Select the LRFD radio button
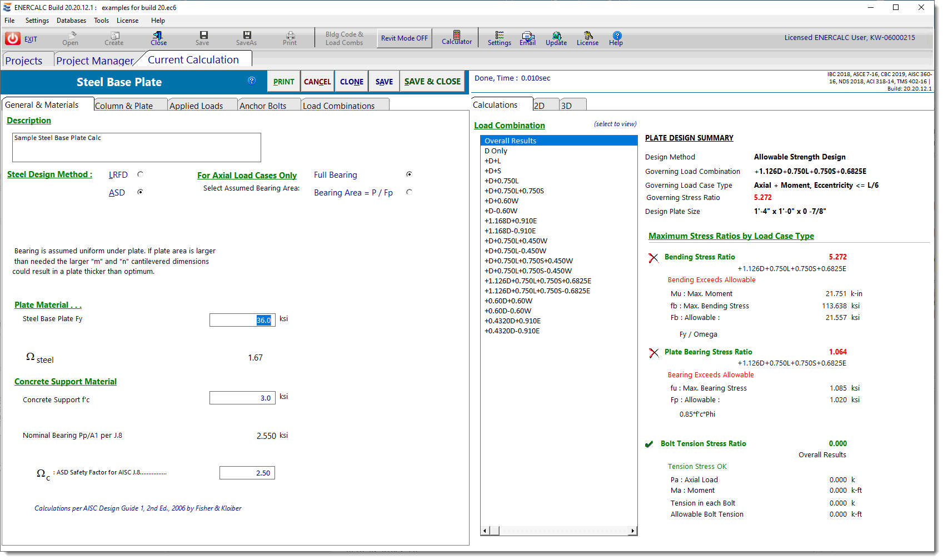 click(x=140, y=174)
